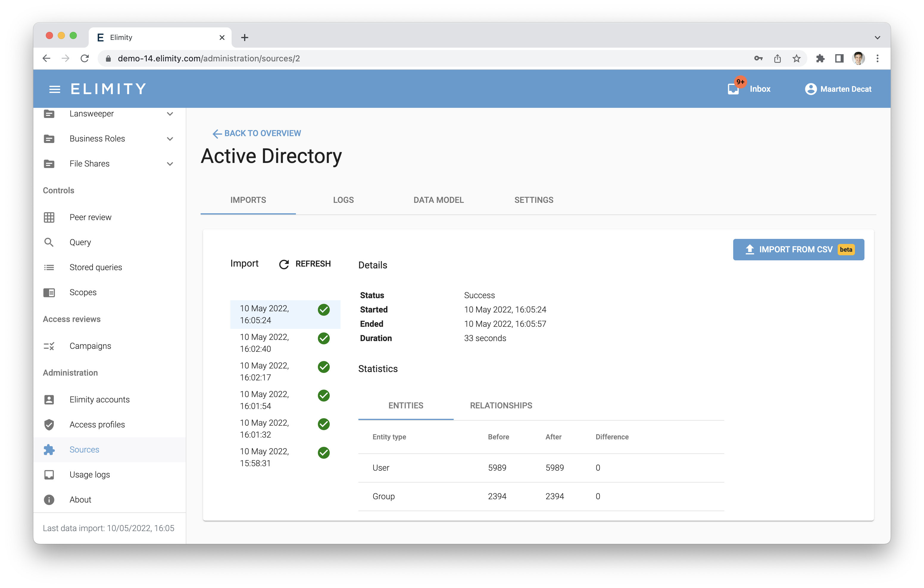Open Elimity accounts
The height and width of the screenshot is (588, 924).
pos(99,399)
